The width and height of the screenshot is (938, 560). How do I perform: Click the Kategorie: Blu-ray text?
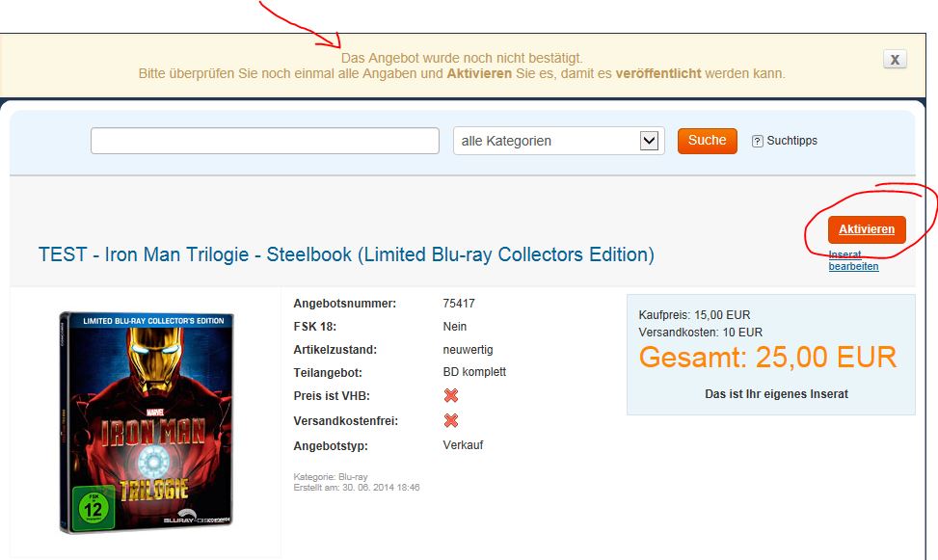pos(331,477)
